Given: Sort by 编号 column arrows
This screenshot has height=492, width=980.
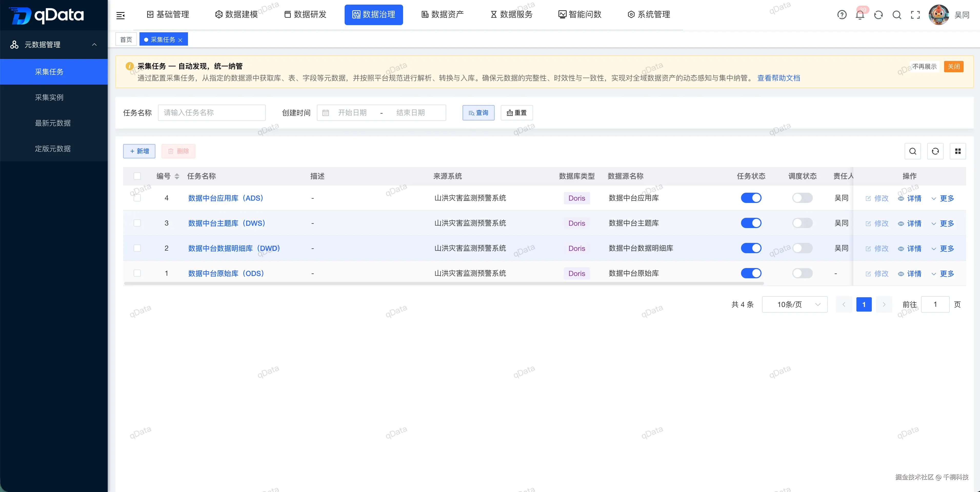Looking at the screenshot, I should click(x=177, y=176).
